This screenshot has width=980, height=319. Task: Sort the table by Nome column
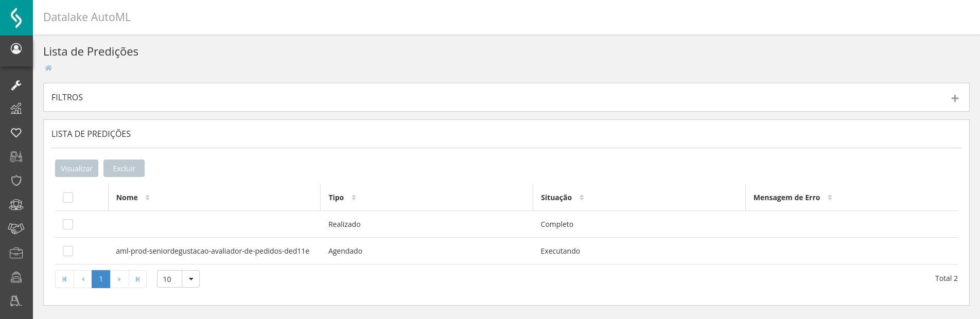point(147,198)
